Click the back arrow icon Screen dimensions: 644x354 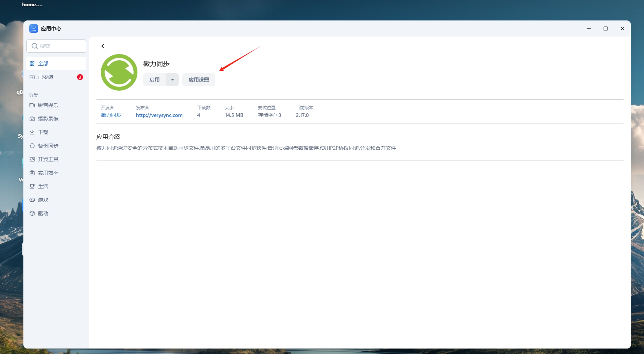pos(103,46)
